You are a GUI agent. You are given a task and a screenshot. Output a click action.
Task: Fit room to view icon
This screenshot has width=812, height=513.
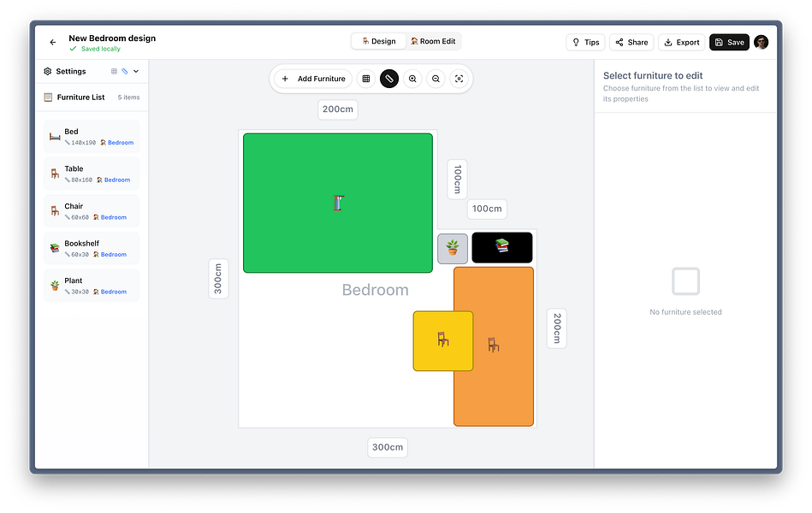pyautogui.click(x=459, y=79)
